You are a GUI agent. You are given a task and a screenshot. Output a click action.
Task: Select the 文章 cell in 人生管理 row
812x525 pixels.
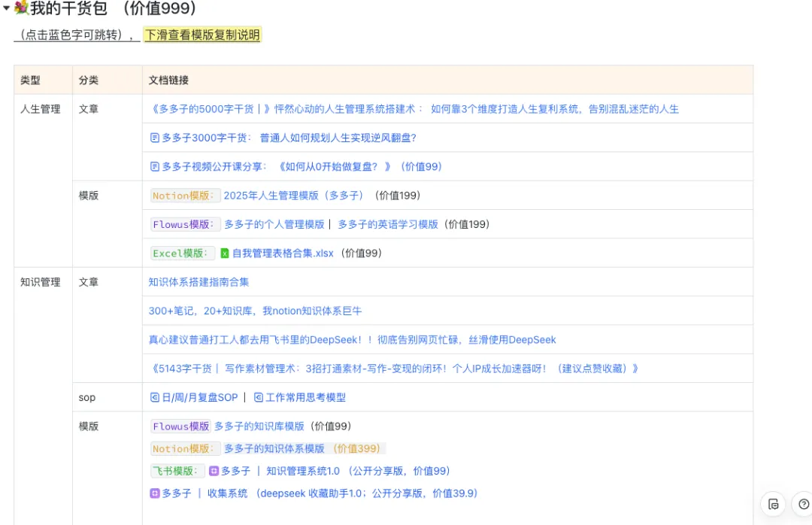[x=108, y=138]
